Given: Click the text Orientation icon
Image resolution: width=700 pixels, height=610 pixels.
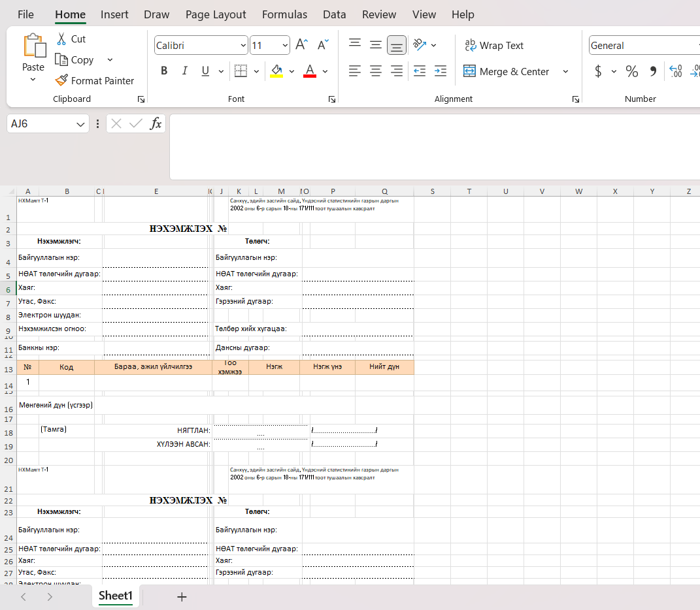Looking at the screenshot, I should [x=419, y=45].
